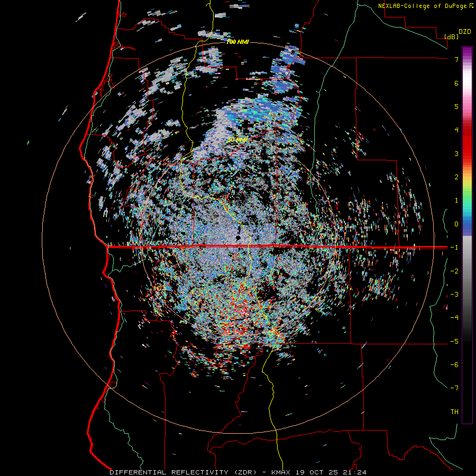Click the 7 value on the color scale
This screenshot has width=476, height=476.
pos(456,59)
